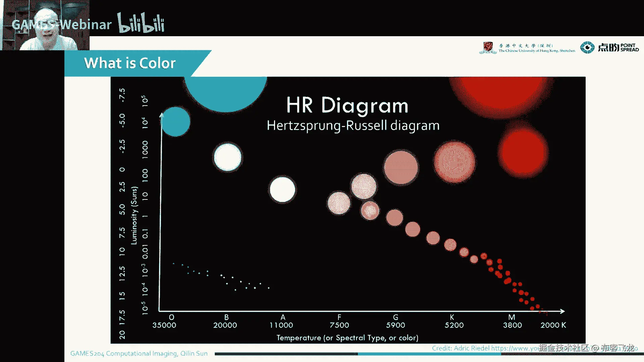Click the CUHK Shenzhen university crest logo
Screen dimensions: 644x362
coord(488,47)
